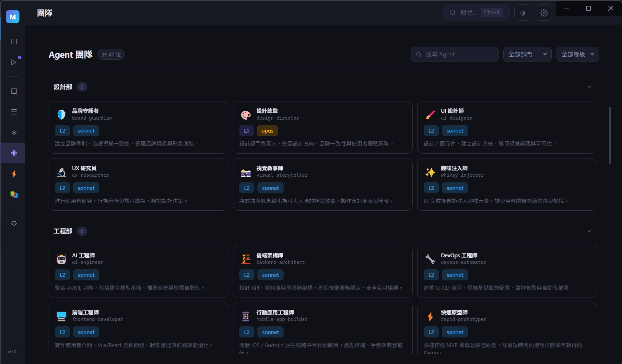Click the mobile-app-builder identifier text
The height and width of the screenshot is (364, 622).
pos(282,319)
